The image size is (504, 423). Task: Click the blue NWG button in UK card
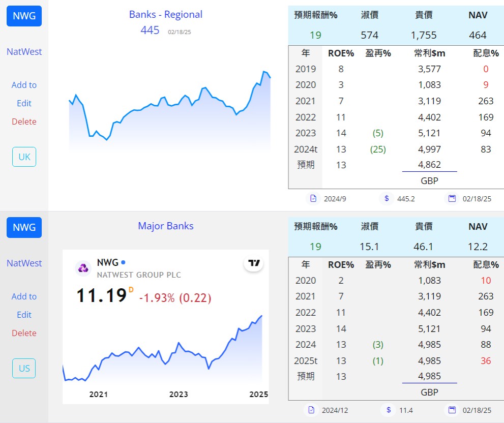click(x=24, y=16)
